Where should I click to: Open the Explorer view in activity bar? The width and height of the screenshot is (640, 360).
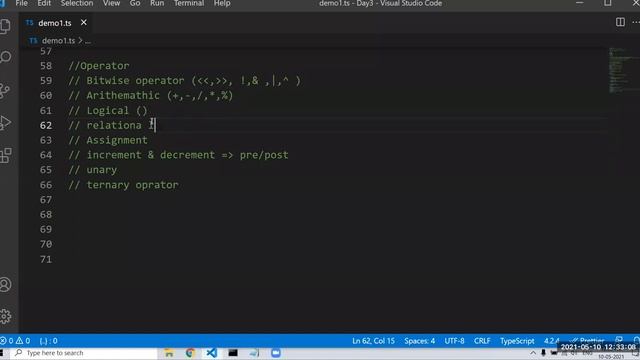[x=5, y=26]
